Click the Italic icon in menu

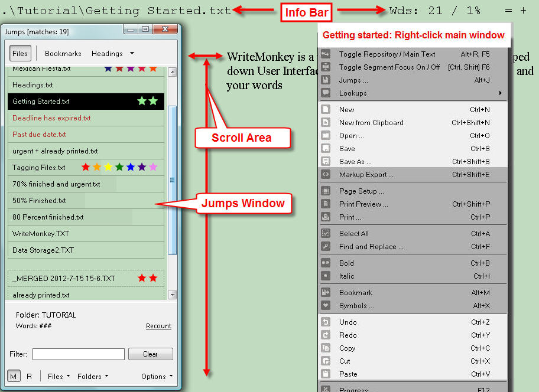(326, 276)
